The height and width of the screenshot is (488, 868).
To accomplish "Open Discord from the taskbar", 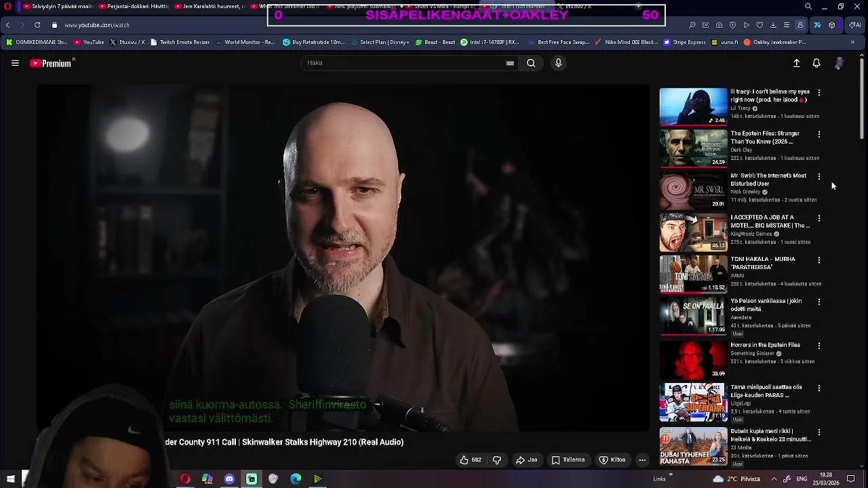I will point(229,479).
